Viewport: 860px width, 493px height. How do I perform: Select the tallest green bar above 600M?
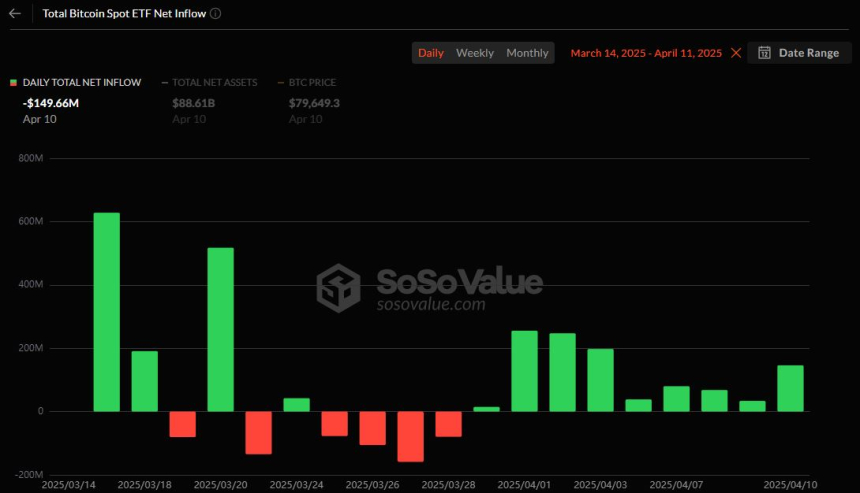(x=106, y=311)
